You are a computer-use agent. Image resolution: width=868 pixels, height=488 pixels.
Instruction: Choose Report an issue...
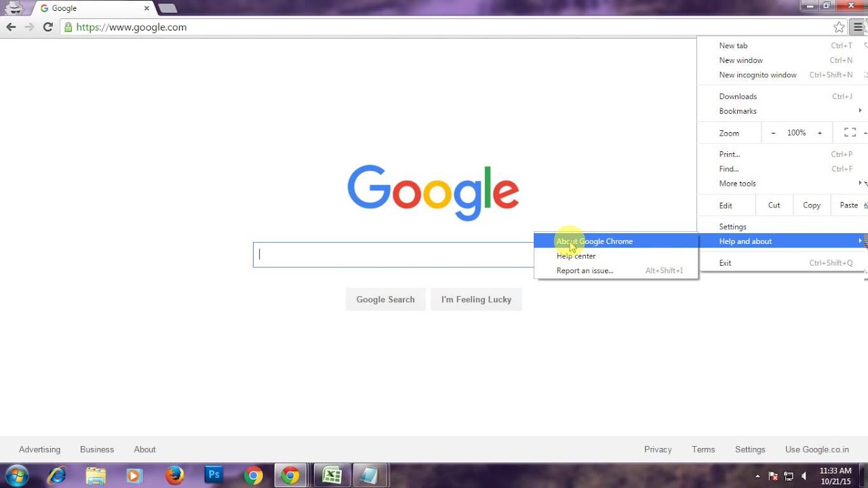point(616,270)
